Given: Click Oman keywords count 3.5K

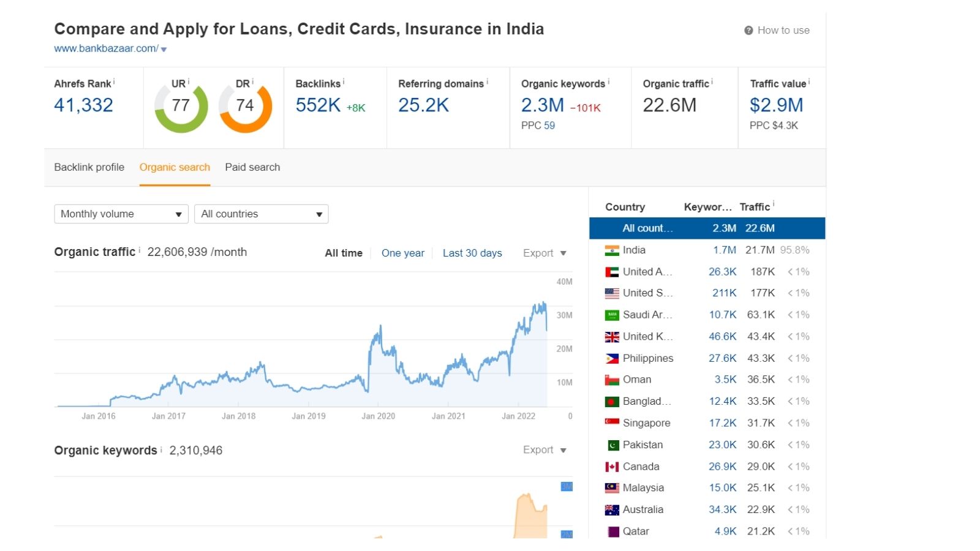Looking at the screenshot, I should pos(726,380).
